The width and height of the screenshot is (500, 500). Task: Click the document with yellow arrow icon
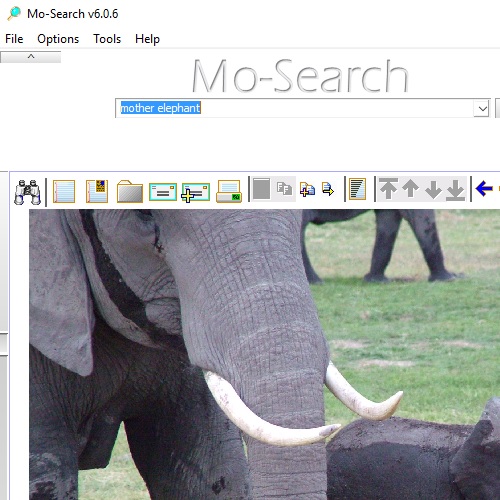coord(328,189)
